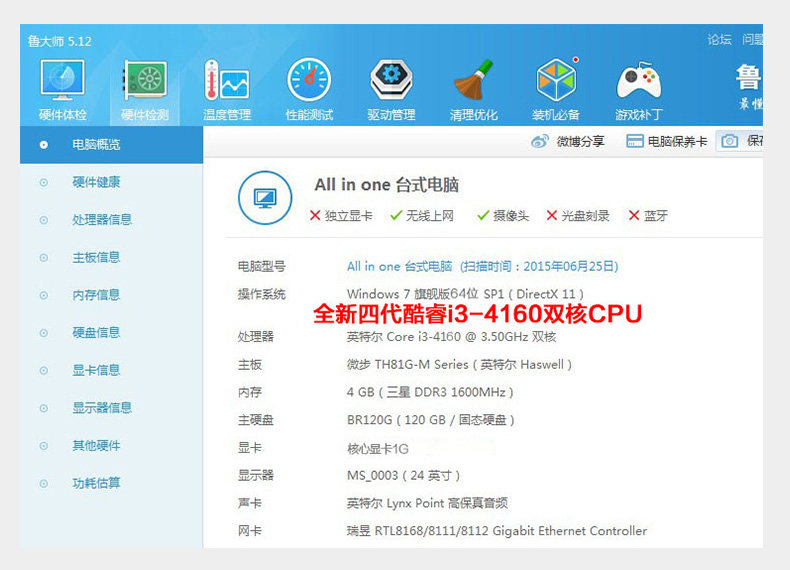Viewport: 790px width, 570px height.
Task: Click the 处理器 row label
Action: 255,337
